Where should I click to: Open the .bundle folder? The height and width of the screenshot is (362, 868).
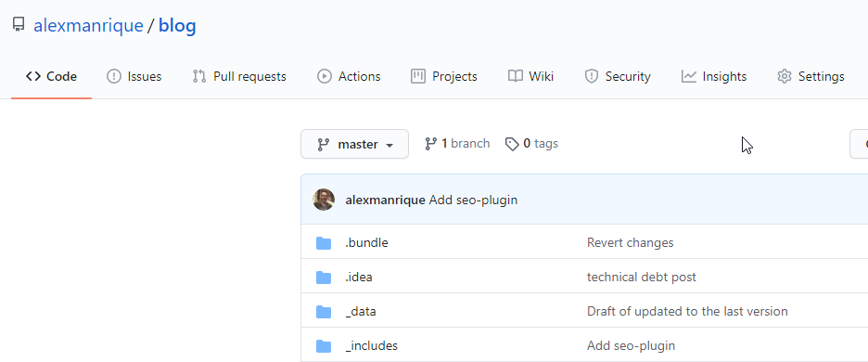[x=366, y=243]
